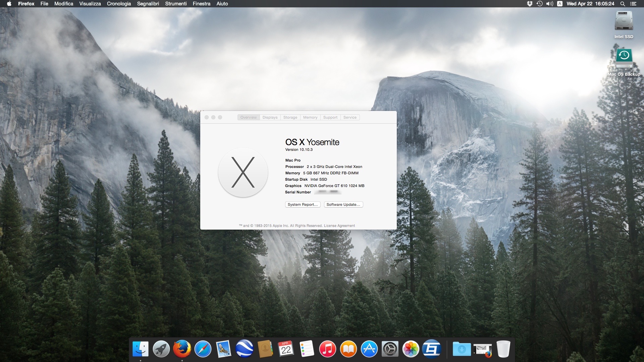644x362 pixels.
Task: Open Mail stamp icon in dock
Action: [224, 349]
